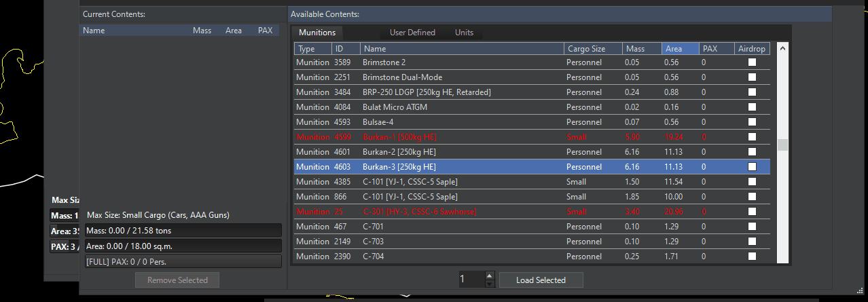Enable Airdrop for Brimstone 2

[752, 62]
